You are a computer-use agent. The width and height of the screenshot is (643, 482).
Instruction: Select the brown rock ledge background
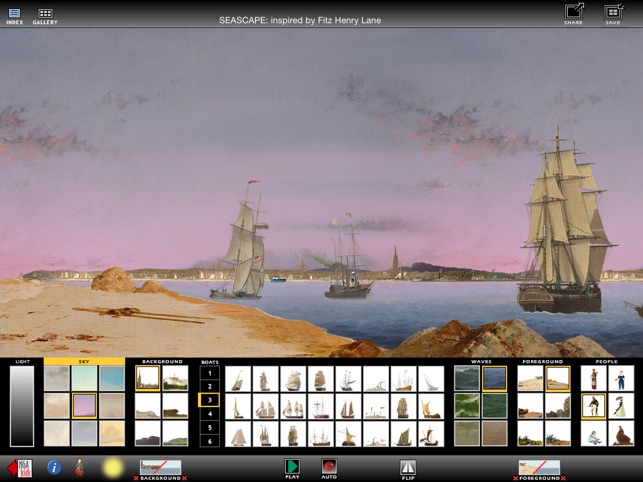point(175,406)
